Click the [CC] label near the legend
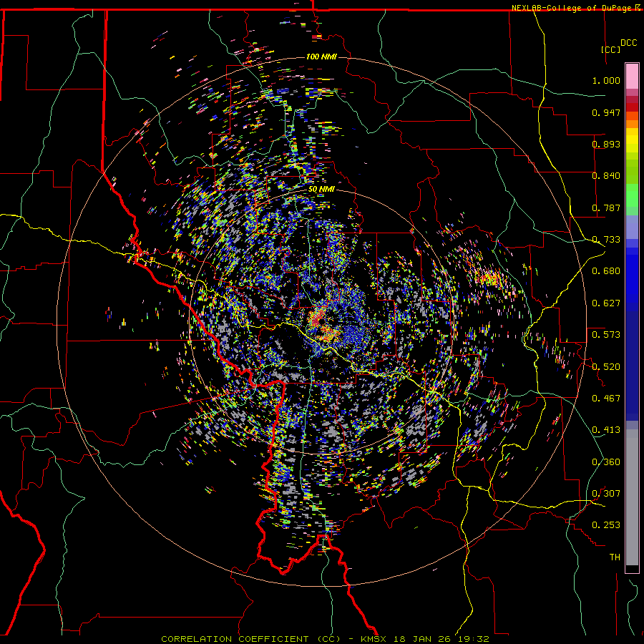 click(611, 49)
